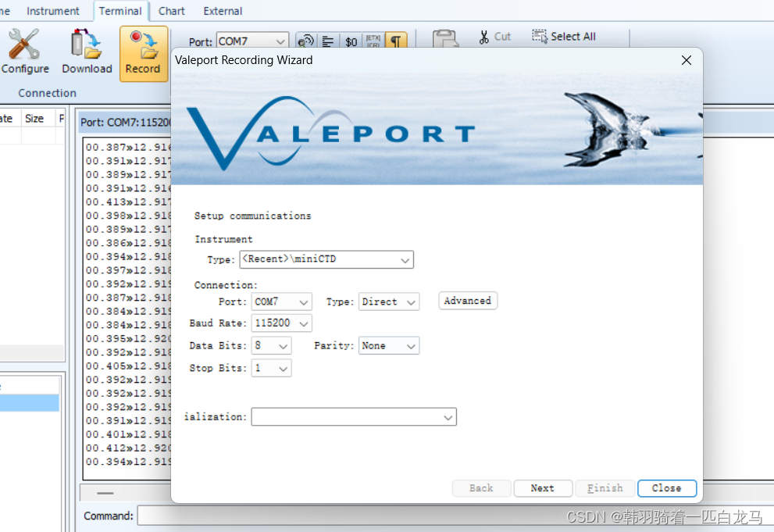
Task: Switch to the Instrument tab
Action: point(53,11)
